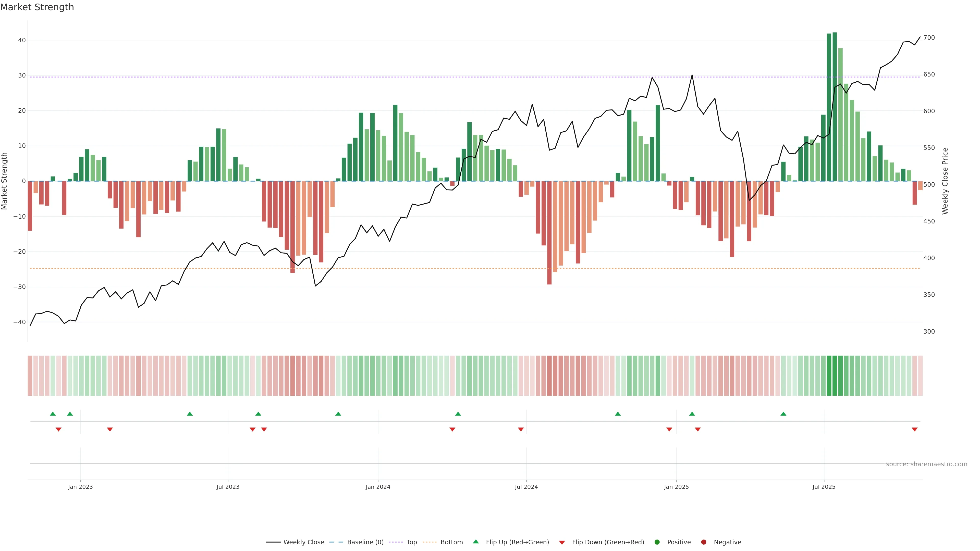The image size is (980, 551).
Task: Click Flip Up green triangle legend icon
Action: click(475, 542)
